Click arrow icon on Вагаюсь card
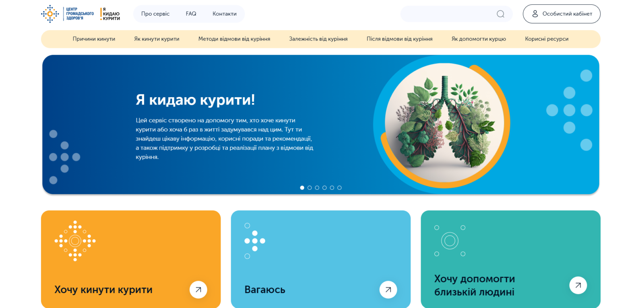The width and height of the screenshot is (644, 308). point(388,290)
